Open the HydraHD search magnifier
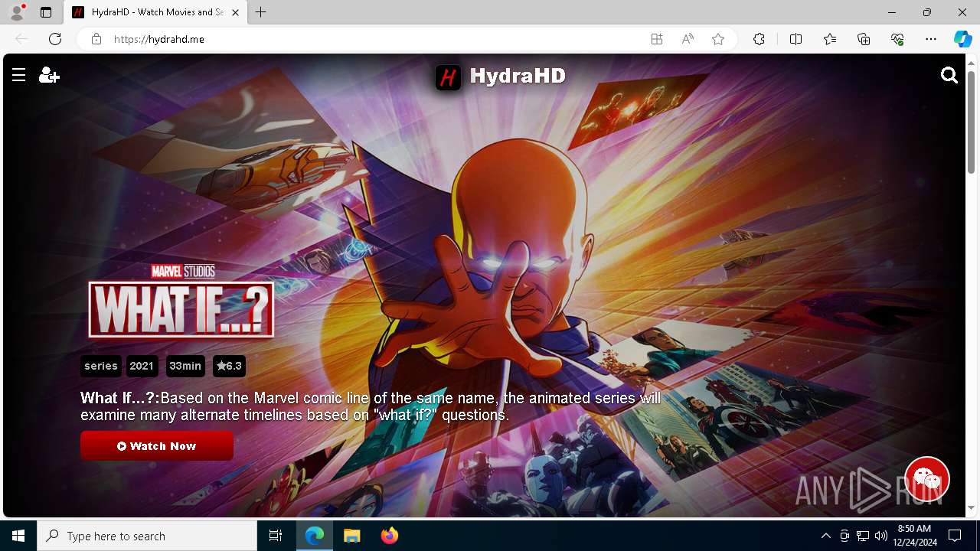Image resolution: width=980 pixels, height=551 pixels. coord(949,75)
